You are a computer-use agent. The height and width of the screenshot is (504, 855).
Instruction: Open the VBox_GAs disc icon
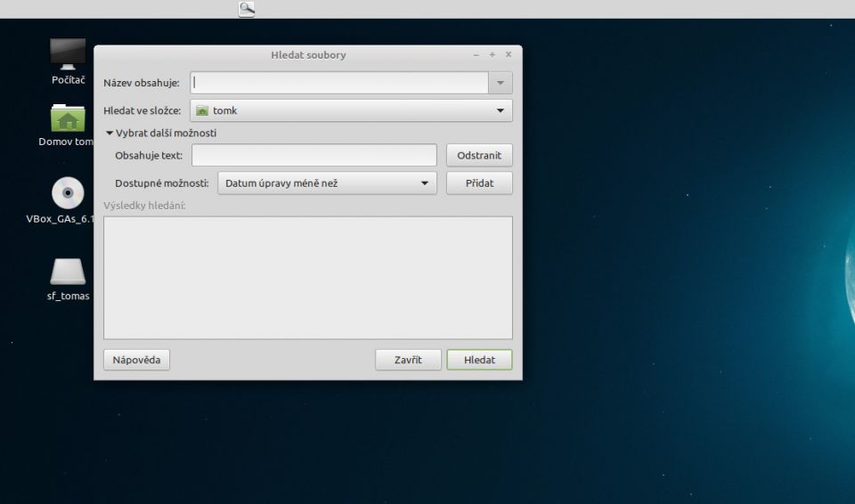click(68, 193)
